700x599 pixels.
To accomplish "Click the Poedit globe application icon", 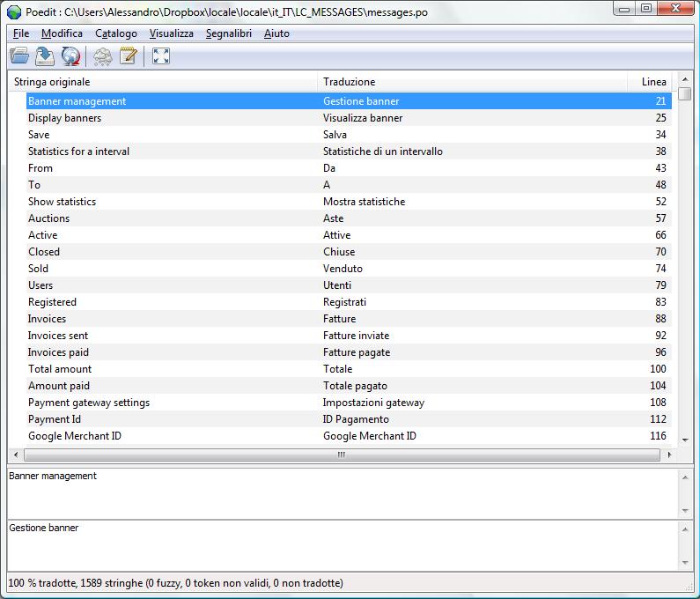I will click(14, 12).
